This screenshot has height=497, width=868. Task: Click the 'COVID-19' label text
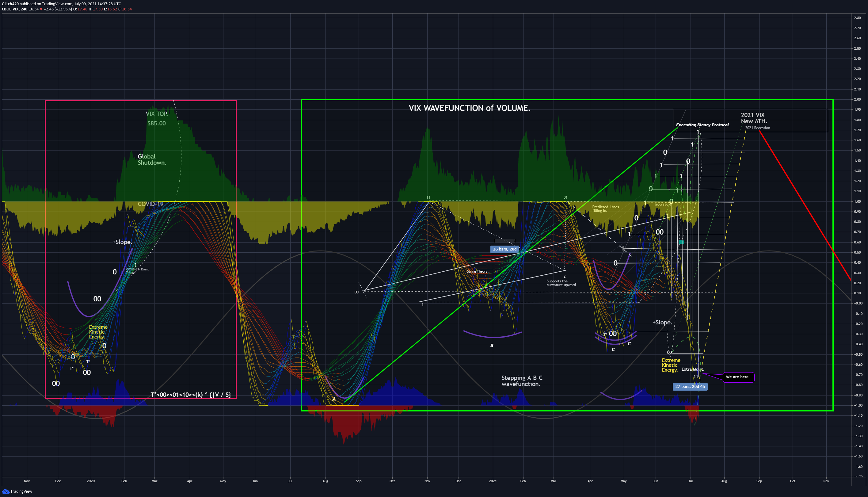tap(150, 204)
